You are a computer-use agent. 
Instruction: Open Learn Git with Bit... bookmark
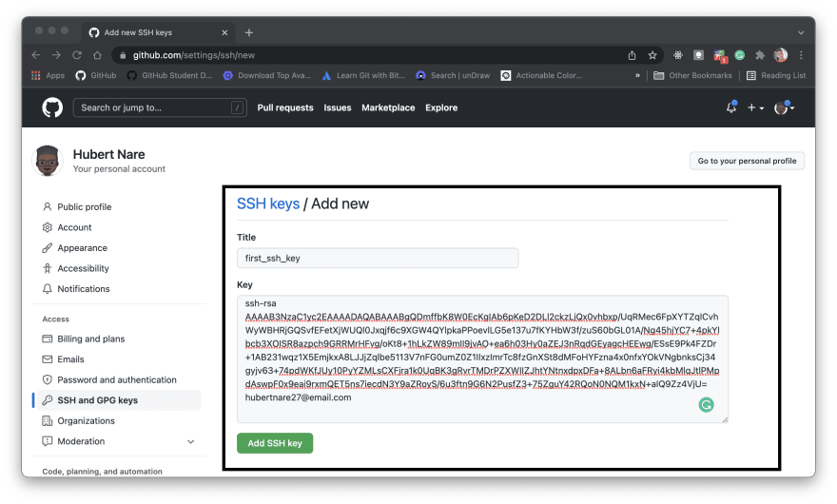(x=363, y=76)
